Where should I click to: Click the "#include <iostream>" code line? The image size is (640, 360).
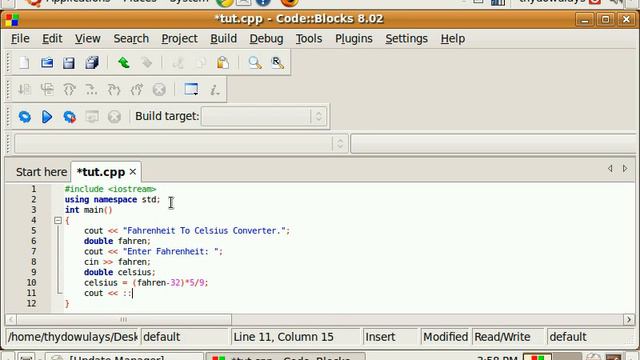point(110,189)
